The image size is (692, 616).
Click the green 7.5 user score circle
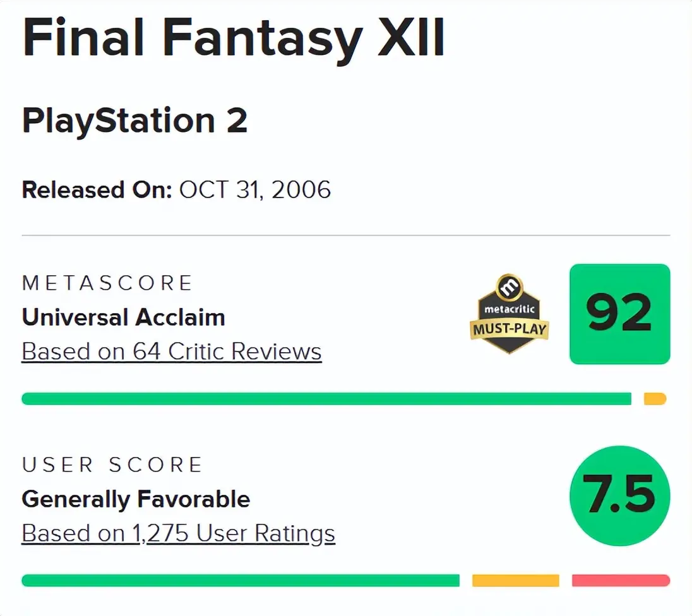pos(619,495)
